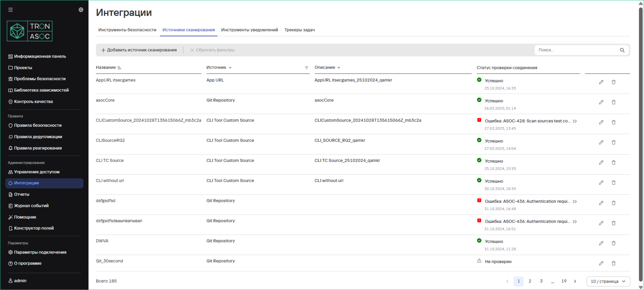Screen dimensions: 644x290
Task: Click Добавить источник сканирования button
Action: [x=139, y=50]
